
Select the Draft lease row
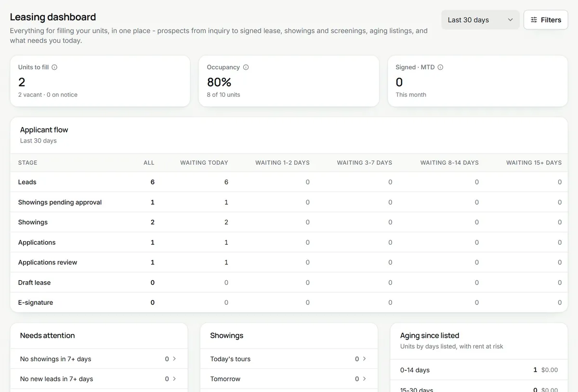pos(289,283)
